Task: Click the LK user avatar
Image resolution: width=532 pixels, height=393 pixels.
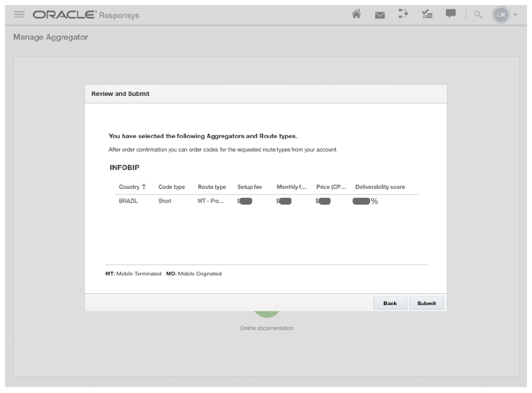Action: [500, 14]
